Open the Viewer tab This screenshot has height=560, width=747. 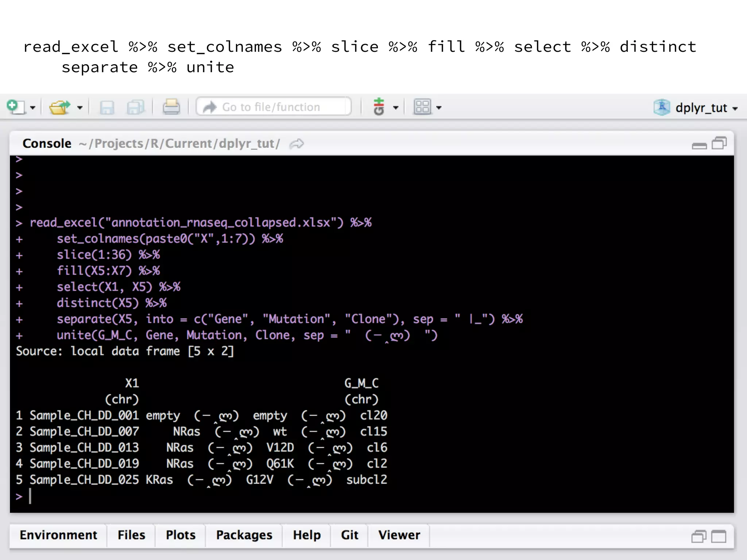point(399,535)
